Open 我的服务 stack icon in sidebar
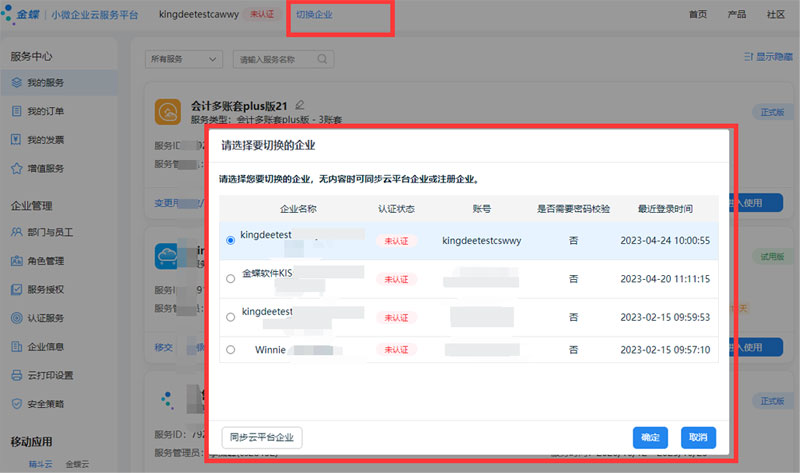This screenshot has height=473, width=800. tap(16, 82)
